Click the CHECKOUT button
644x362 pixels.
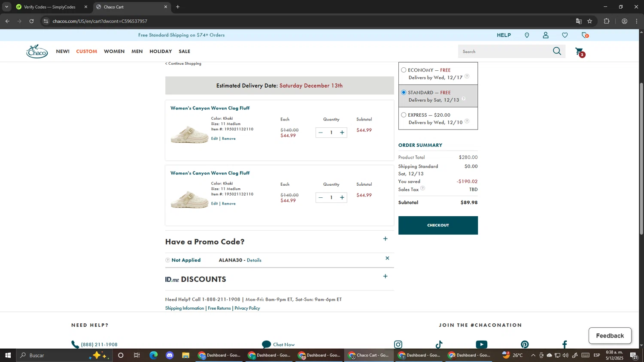438,225
